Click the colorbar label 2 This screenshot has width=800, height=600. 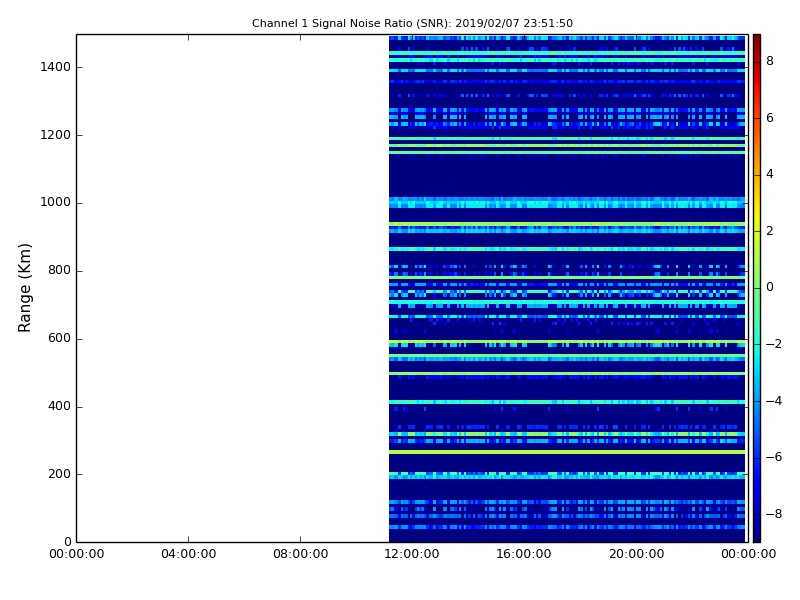coord(770,231)
